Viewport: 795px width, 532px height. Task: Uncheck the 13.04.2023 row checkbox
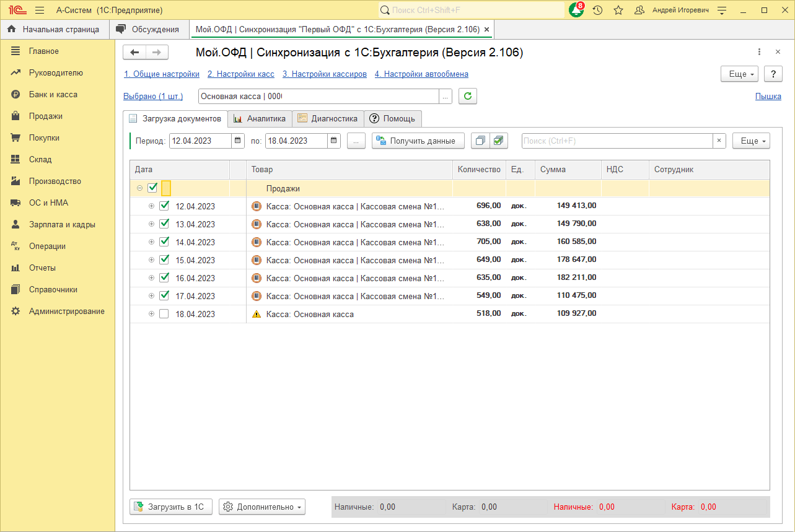point(164,224)
